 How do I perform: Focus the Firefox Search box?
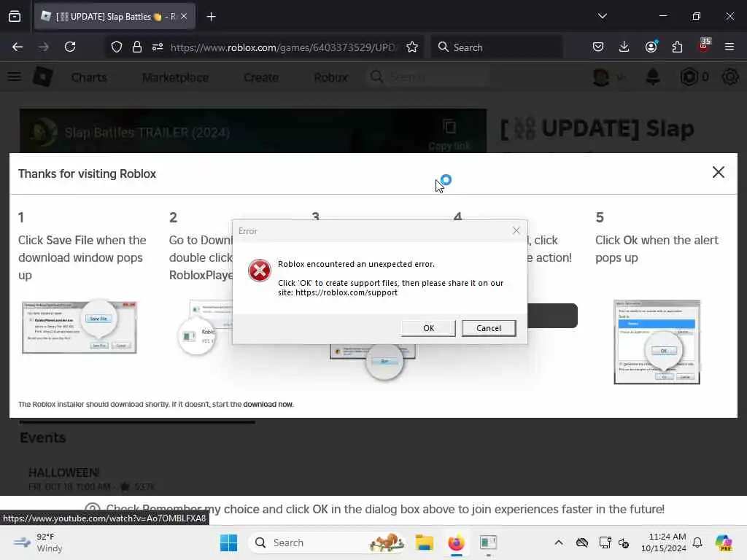click(497, 47)
